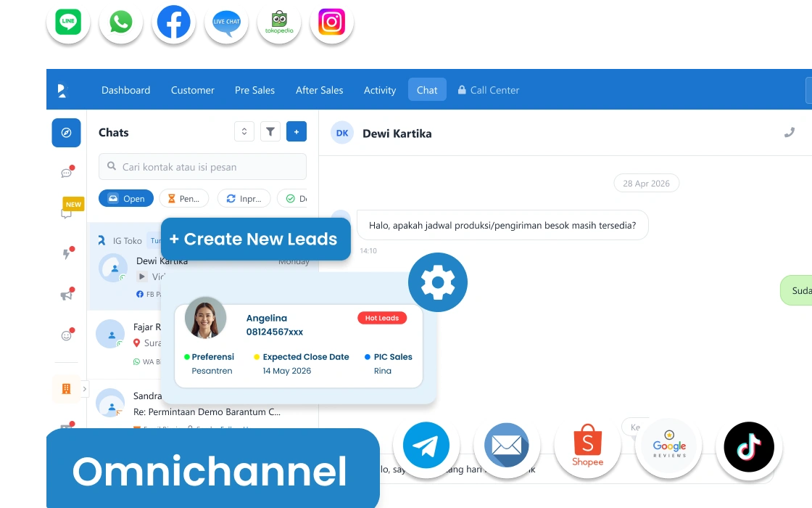
Task: Open Fajar's chat in the list
Action: (x=124, y=343)
